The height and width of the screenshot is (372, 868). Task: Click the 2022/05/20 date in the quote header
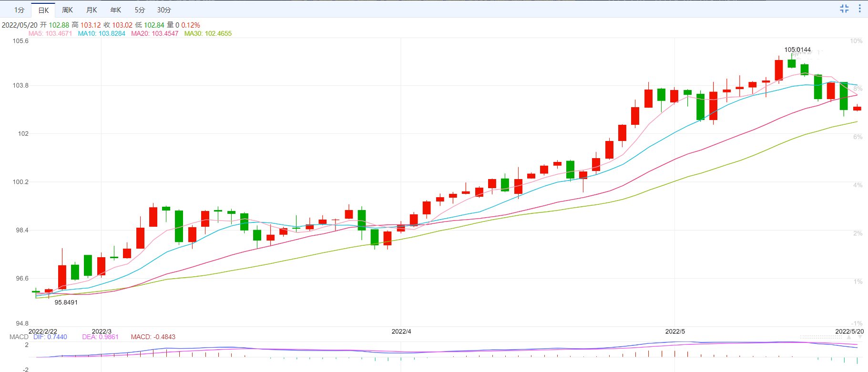click(20, 25)
